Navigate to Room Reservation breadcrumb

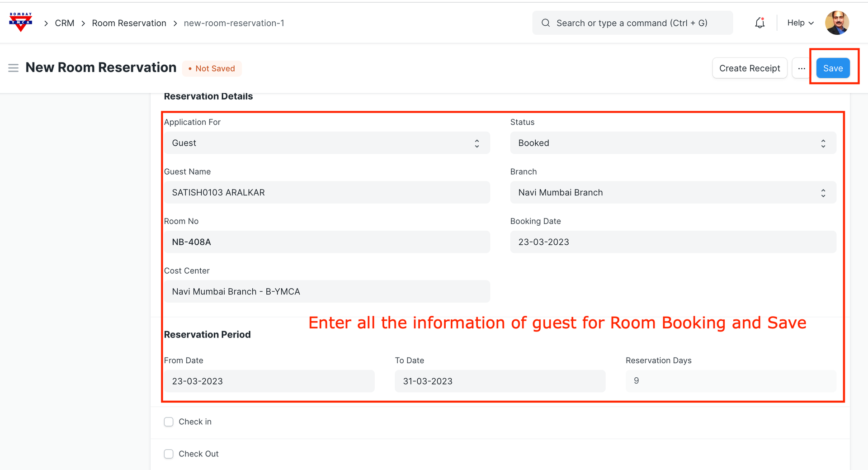pos(129,23)
